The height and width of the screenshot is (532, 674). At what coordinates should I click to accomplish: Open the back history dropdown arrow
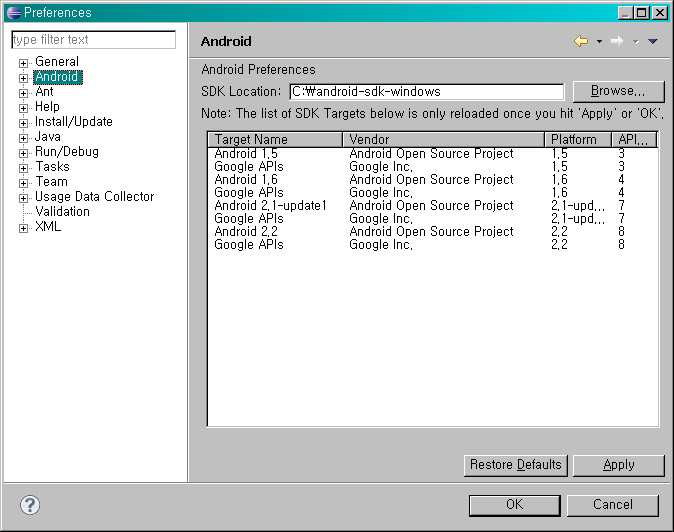(599, 42)
